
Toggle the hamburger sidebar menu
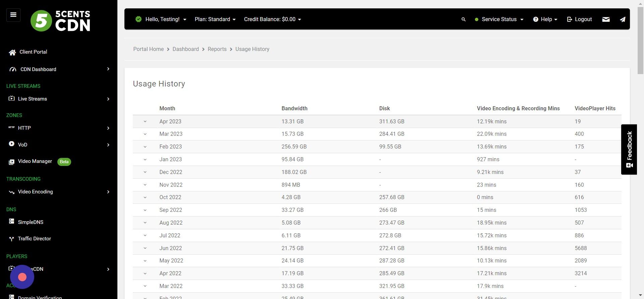coord(13,15)
